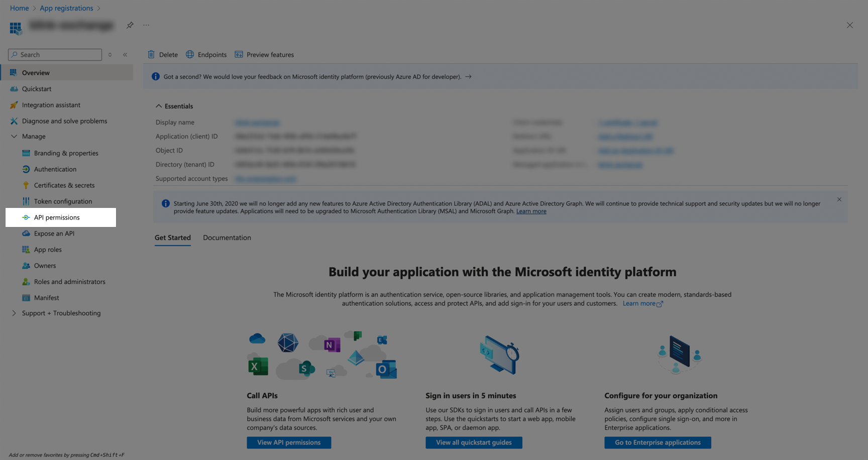This screenshot has width=868, height=460.
Task: Click the Expose an API cloud icon
Action: click(26, 234)
